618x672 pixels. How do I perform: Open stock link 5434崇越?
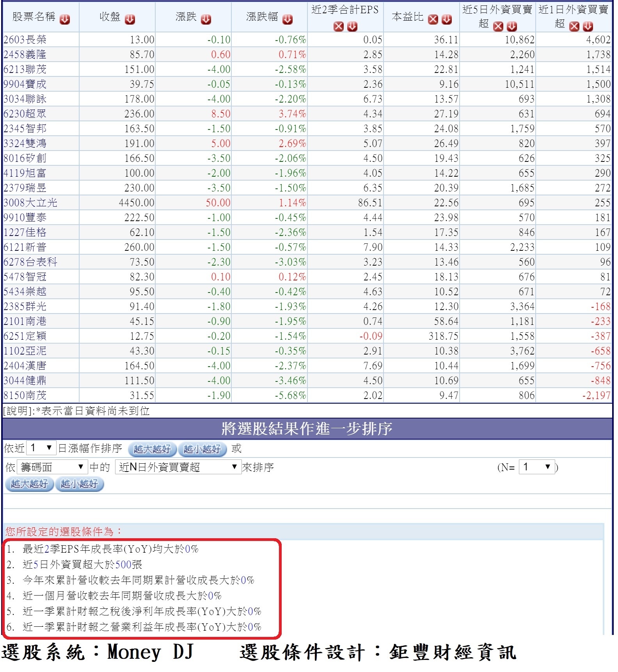pos(25,291)
